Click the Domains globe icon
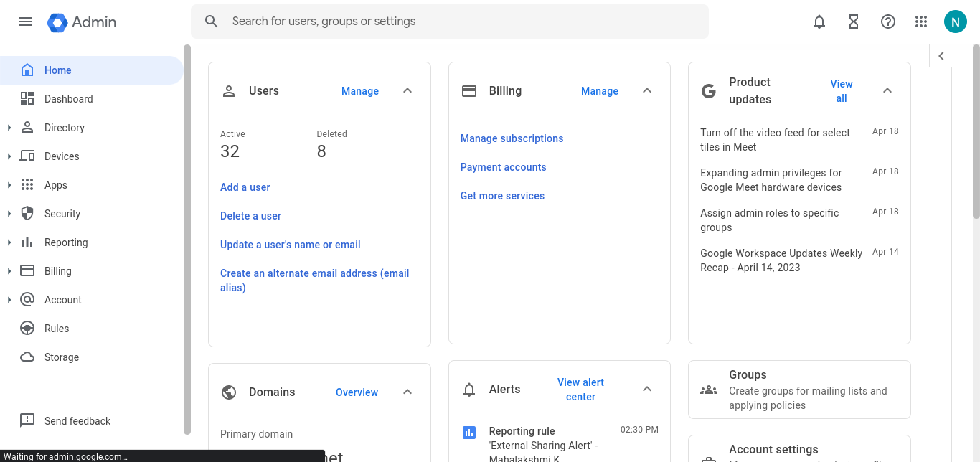The height and width of the screenshot is (462, 980). click(229, 392)
